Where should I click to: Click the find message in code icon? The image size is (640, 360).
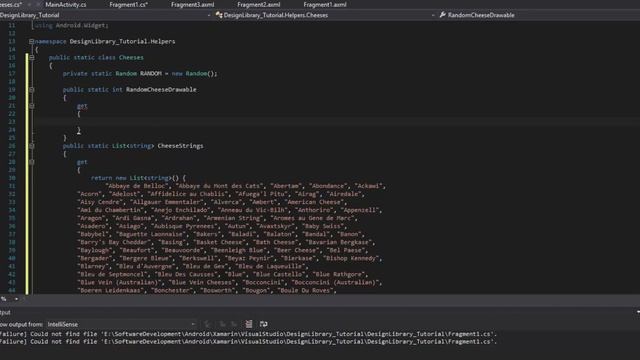click(x=207, y=324)
